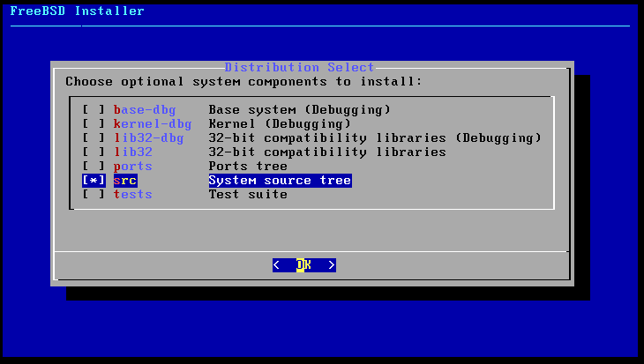Viewport: 644px width, 364px height.
Task: Confirm selection with OK button
Action: 304,265
